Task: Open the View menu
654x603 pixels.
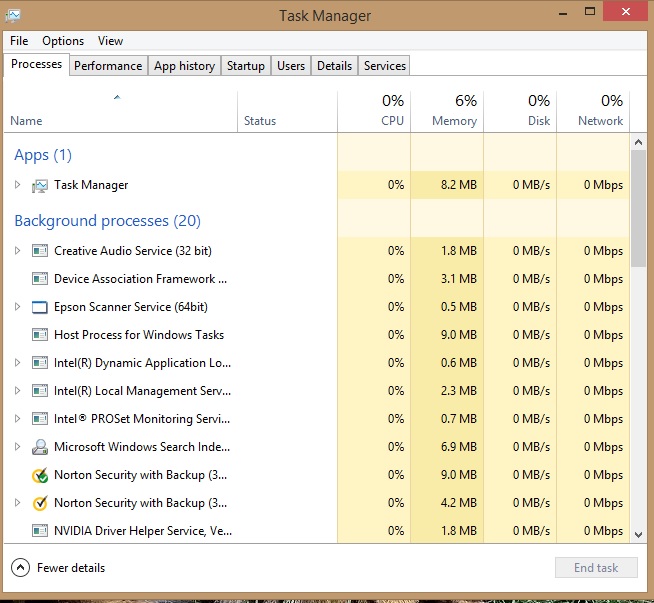Action: [111, 41]
